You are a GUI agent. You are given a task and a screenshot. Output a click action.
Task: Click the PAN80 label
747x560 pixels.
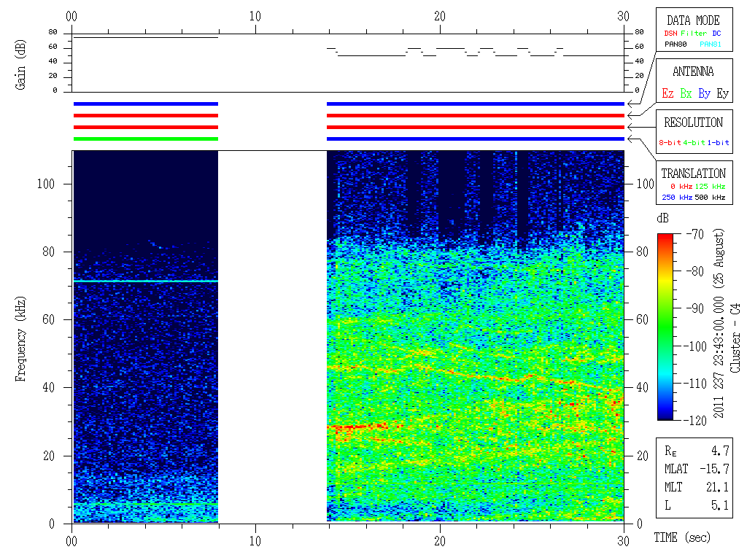click(676, 44)
